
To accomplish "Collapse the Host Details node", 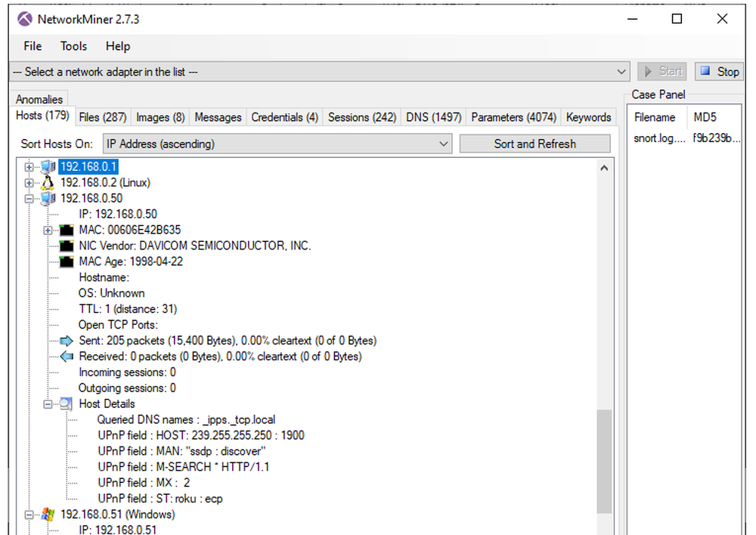I will (48, 404).
